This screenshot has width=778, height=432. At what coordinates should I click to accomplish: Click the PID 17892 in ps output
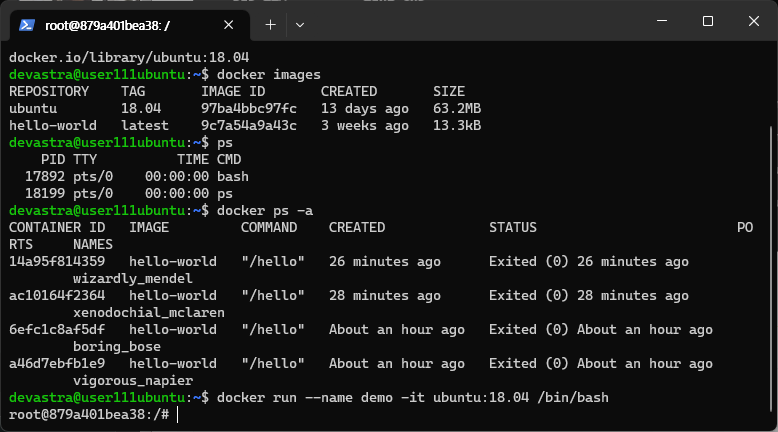[x=45, y=177]
